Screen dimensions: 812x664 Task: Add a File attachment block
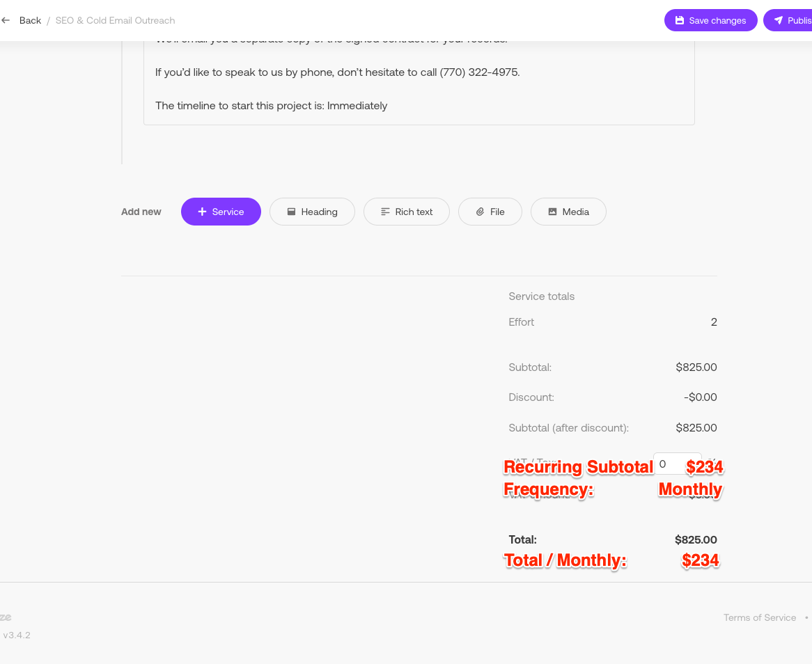click(490, 212)
